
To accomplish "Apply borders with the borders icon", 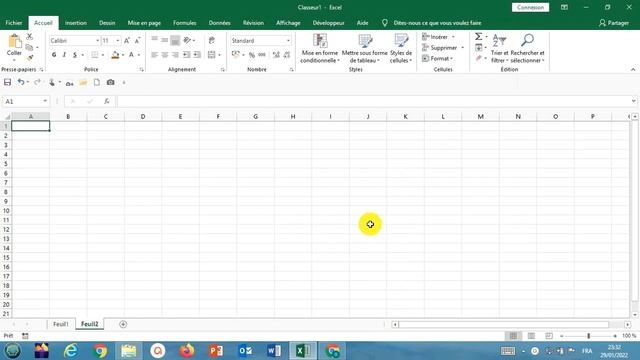I will click(95, 55).
